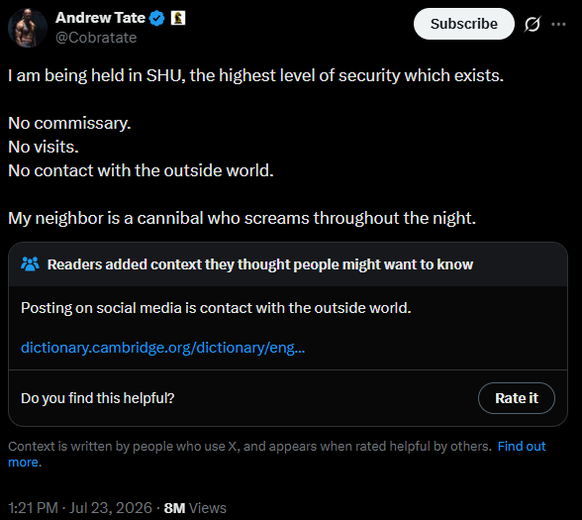Screen dimensions: 582x520
Task: Click the 'Do you find this helpful?' text
Action: [98, 398]
